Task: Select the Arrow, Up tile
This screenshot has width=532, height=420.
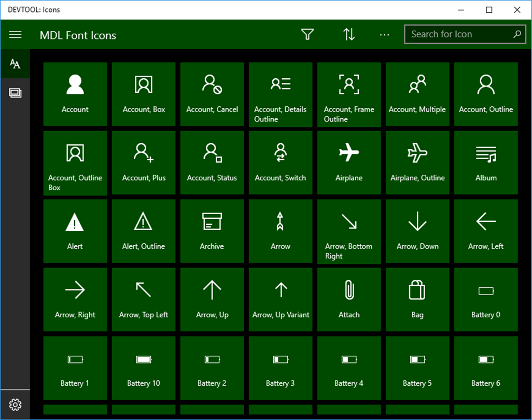Action: point(212,300)
